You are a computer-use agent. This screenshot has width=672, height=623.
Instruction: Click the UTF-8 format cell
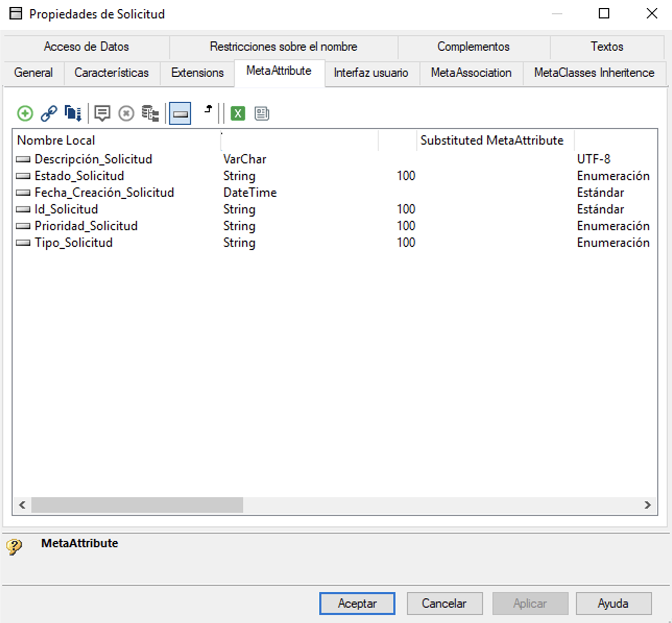(x=594, y=159)
